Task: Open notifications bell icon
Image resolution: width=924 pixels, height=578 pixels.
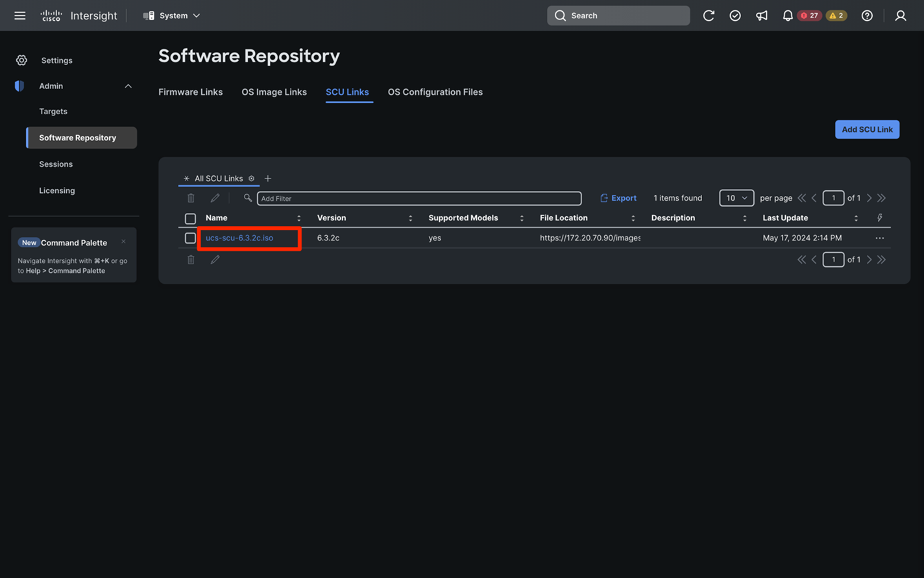Action: coord(787,16)
